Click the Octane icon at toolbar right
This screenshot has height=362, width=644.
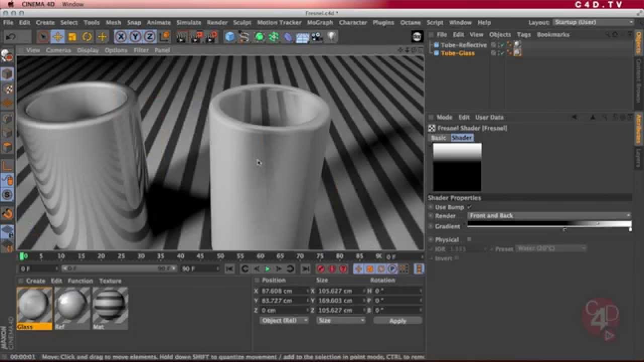(417, 36)
